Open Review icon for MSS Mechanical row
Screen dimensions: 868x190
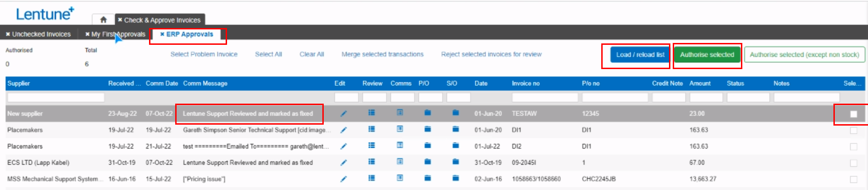pyautogui.click(x=371, y=178)
